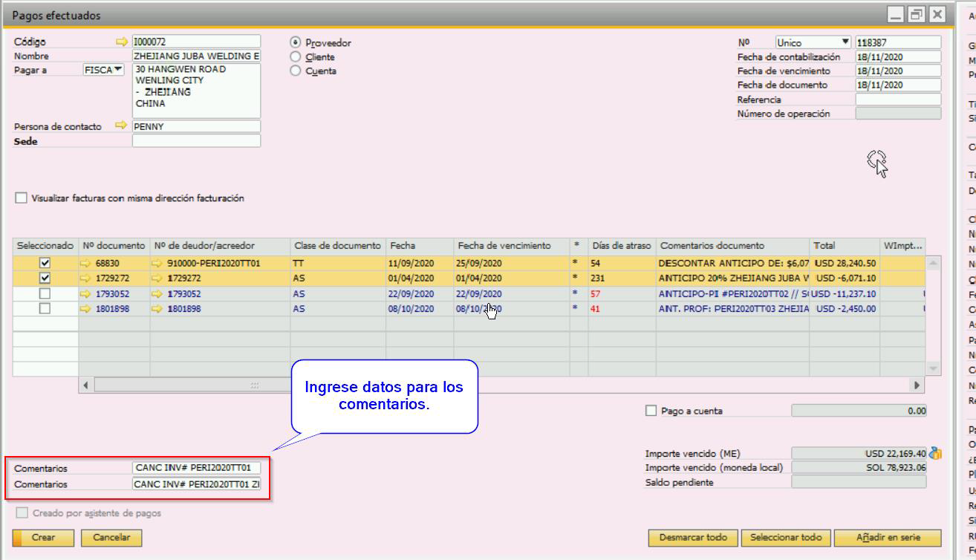This screenshot has width=976, height=560.
Task: Click the first Comentarios field CANC INV# PERI2020TT01
Action: pyautogui.click(x=196, y=468)
